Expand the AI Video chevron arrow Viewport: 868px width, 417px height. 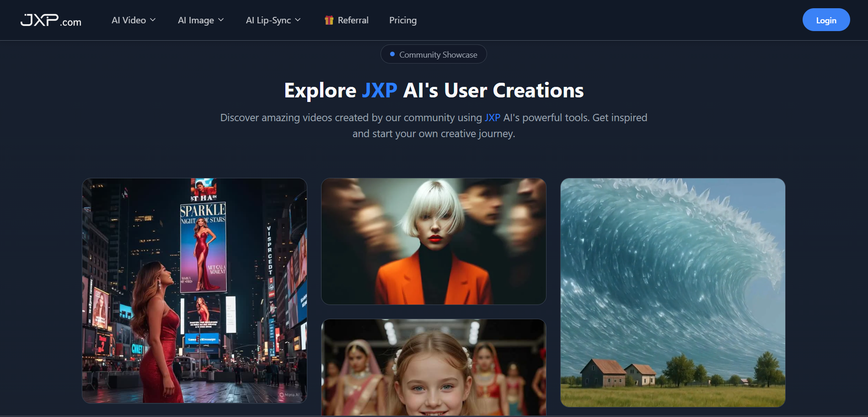coord(153,20)
